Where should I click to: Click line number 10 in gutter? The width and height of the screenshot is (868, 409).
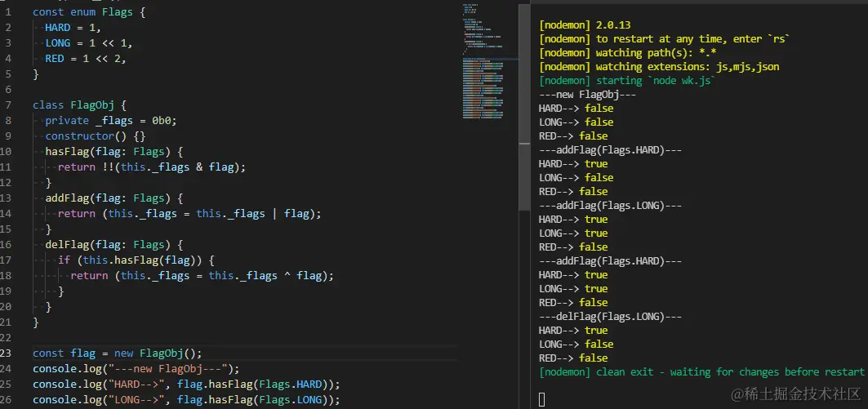[x=6, y=151]
